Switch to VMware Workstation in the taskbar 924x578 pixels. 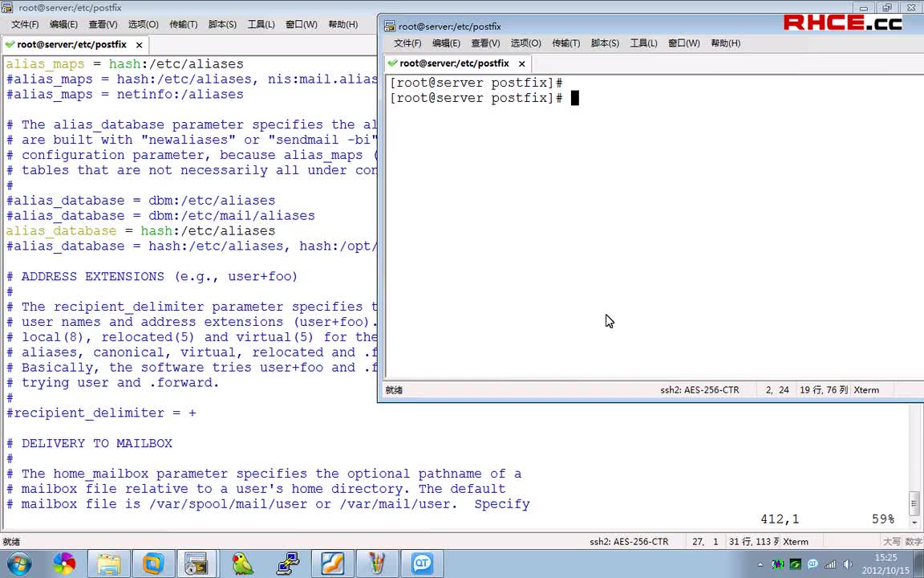pyautogui.click(x=153, y=564)
